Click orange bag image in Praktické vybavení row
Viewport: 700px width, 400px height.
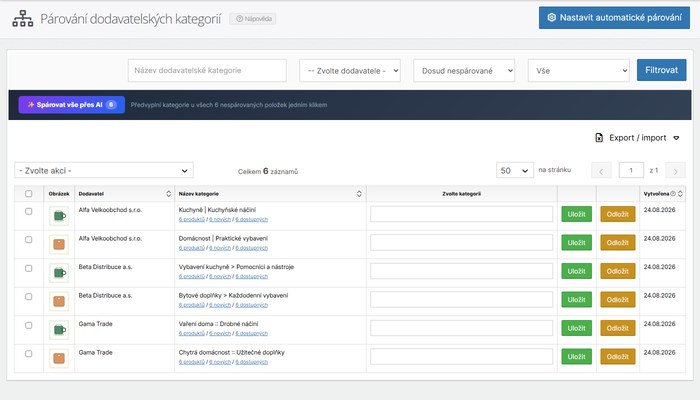59,244
